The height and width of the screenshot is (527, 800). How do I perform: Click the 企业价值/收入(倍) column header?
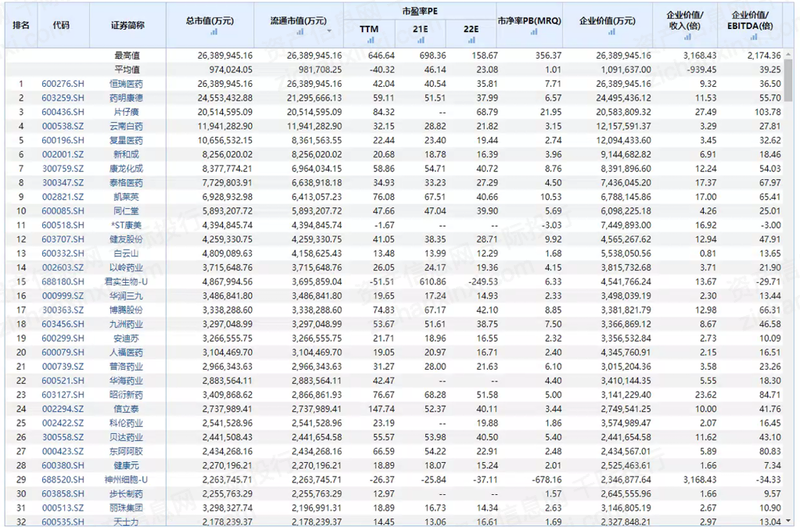685,25
